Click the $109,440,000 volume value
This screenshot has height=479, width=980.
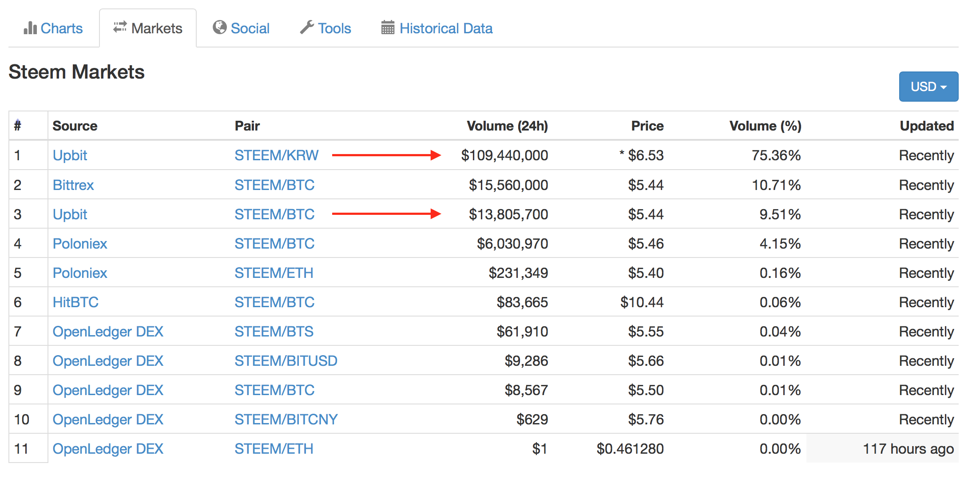[x=504, y=155]
